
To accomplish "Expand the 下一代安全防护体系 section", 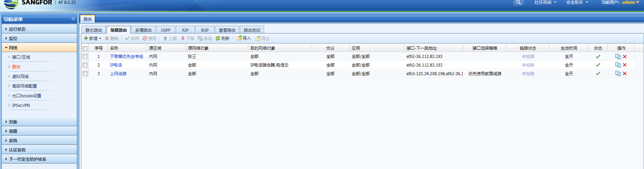I will coord(39,159).
